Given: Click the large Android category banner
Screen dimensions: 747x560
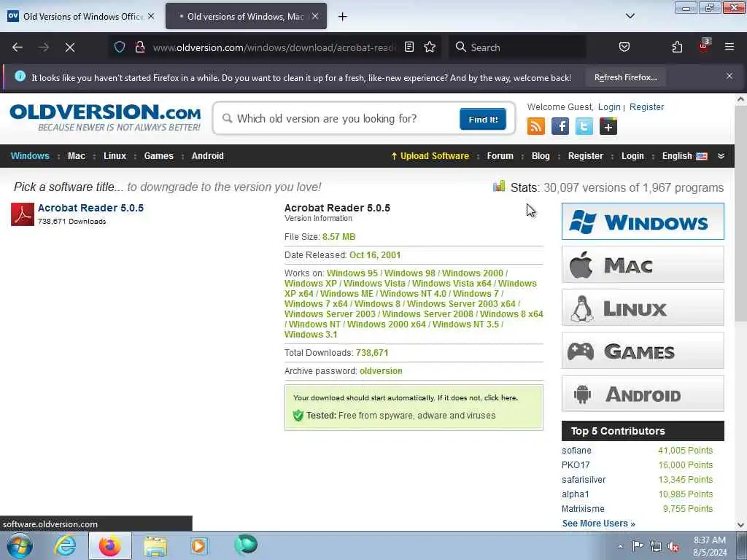Looking at the screenshot, I should tap(643, 393).
